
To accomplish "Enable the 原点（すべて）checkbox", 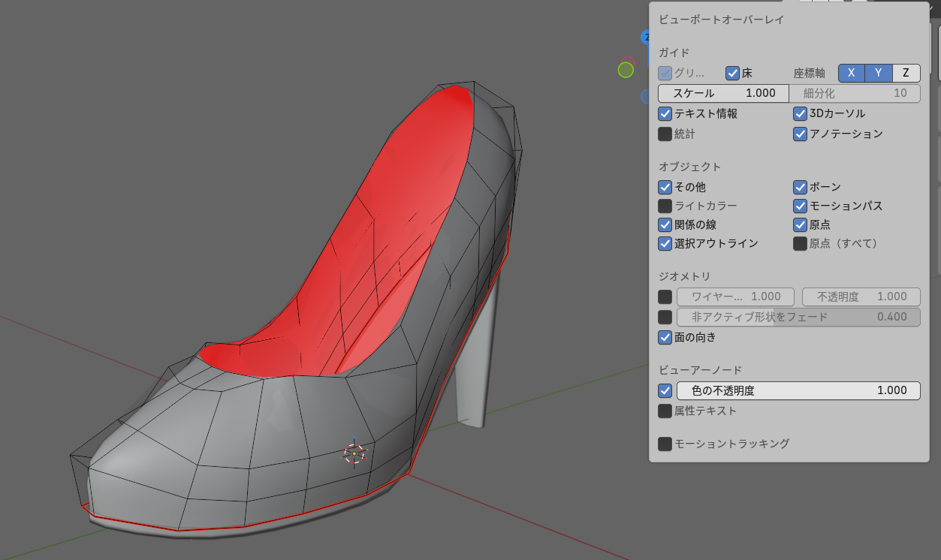I will pos(800,243).
